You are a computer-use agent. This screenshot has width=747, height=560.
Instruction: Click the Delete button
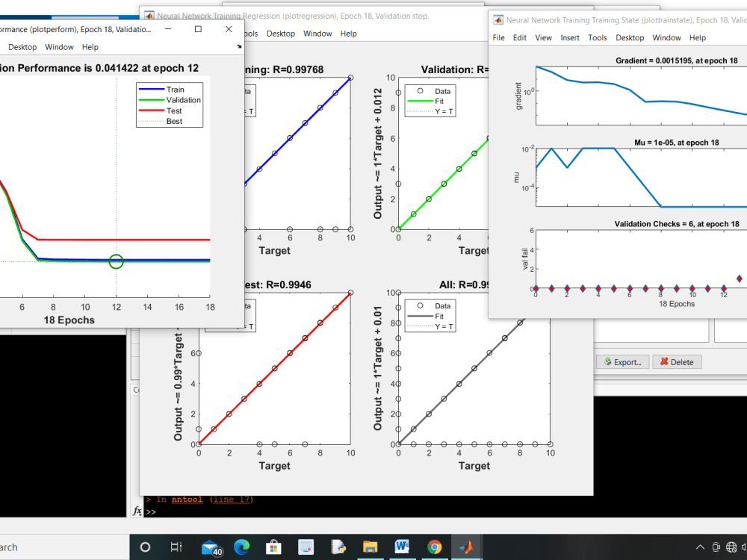(677, 362)
